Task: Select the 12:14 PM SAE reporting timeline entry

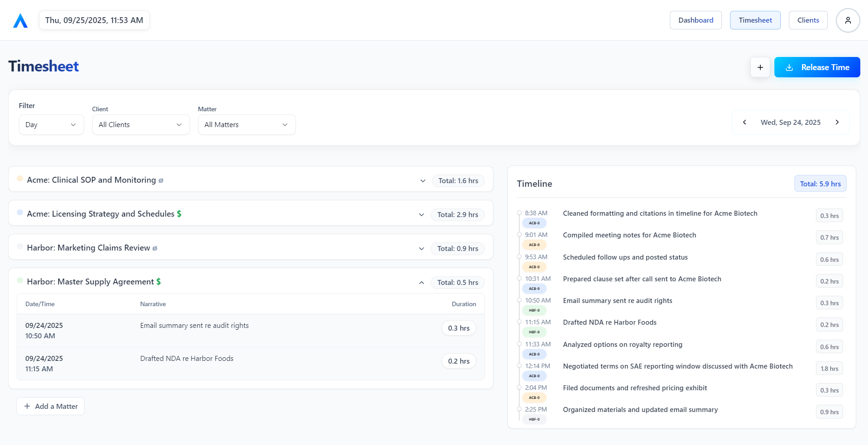Action: pyautogui.click(x=677, y=366)
